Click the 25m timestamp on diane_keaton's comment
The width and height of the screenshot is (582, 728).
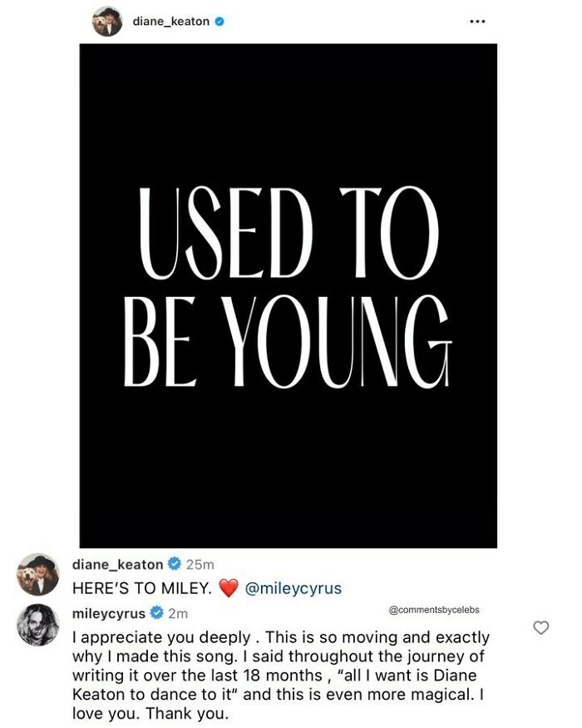(198, 564)
